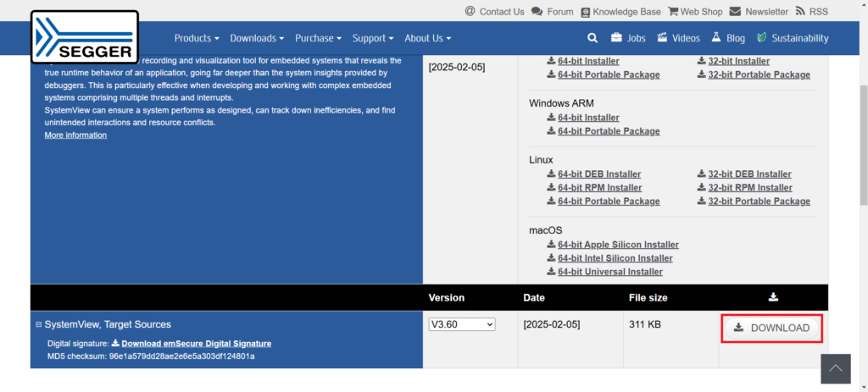Open the site search magnifier icon
Image resolution: width=868 pixels, height=392 pixels.
[593, 38]
